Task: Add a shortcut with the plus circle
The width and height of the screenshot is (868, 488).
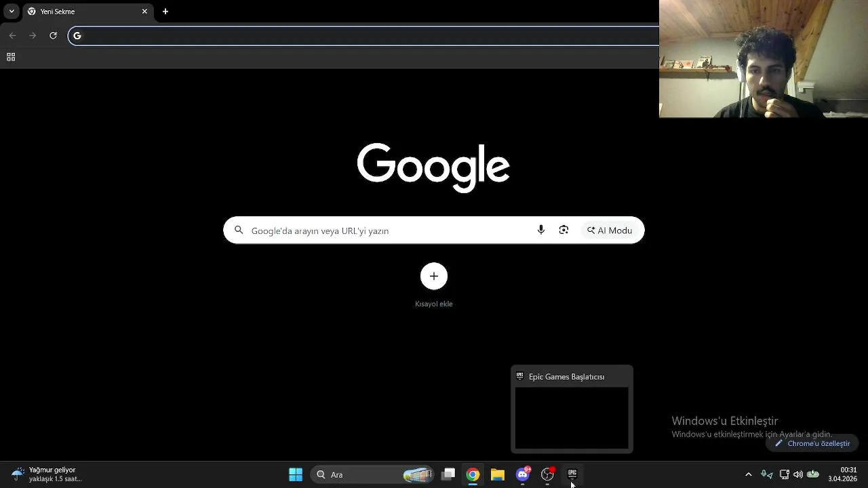Action: pos(434,276)
